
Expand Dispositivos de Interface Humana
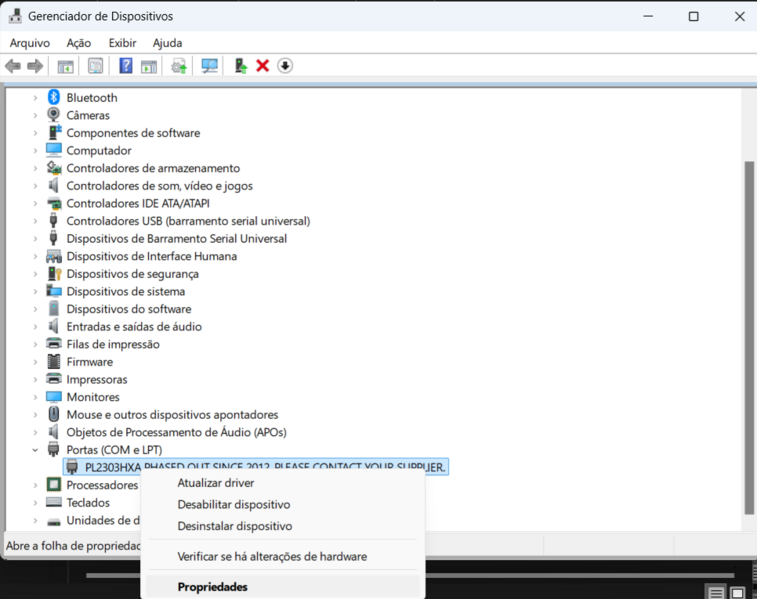35,256
